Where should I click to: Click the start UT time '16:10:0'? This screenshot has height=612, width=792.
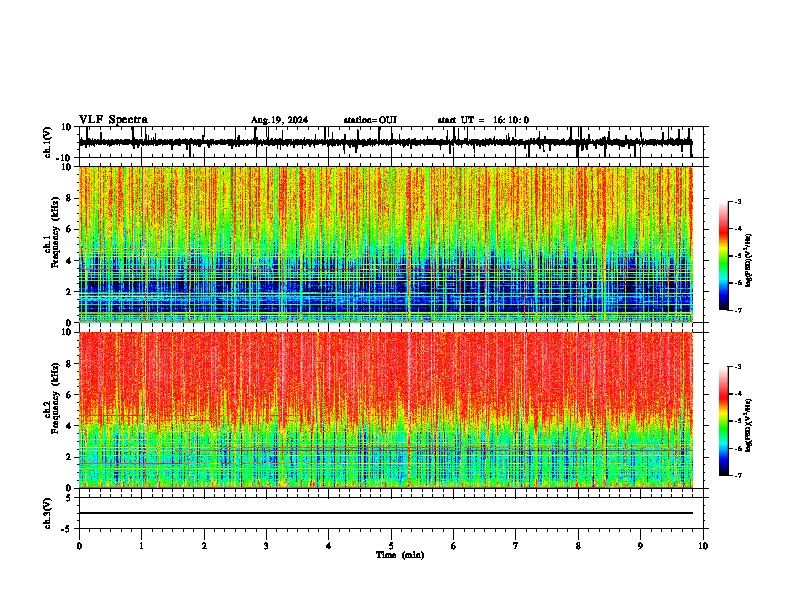[x=511, y=120]
